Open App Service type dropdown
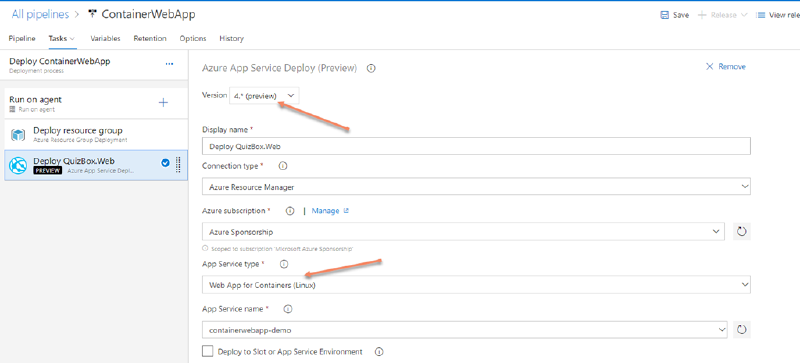This screenshot has width=800, height=363. tap(476, 285)
